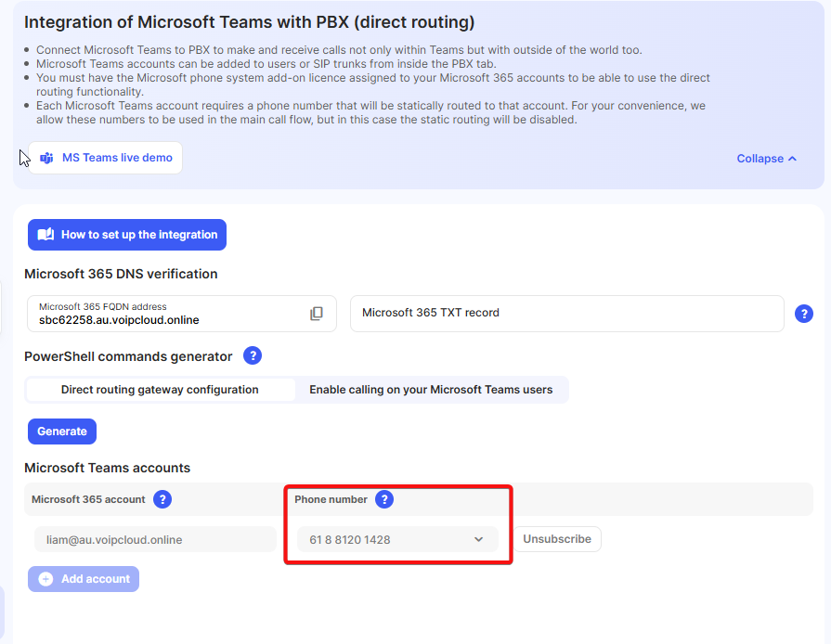Viewport: 831px width, 644px height.
Task: Click the liam@au.voipcloud.online account field
Action: pyautogui.click(x=155, y=539)
